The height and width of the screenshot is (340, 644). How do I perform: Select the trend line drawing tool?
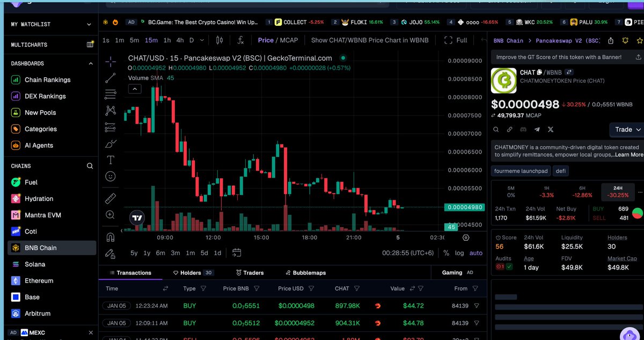pyautogui.click(x=111, y=78)
